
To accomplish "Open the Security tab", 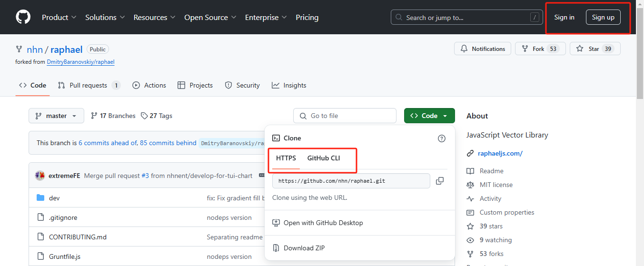I will [x=242, y=85].
